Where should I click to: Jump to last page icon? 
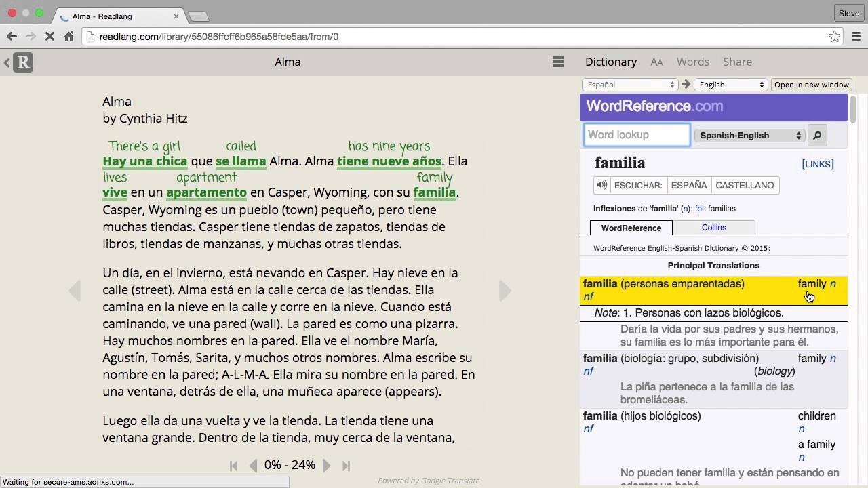[346, 466]
